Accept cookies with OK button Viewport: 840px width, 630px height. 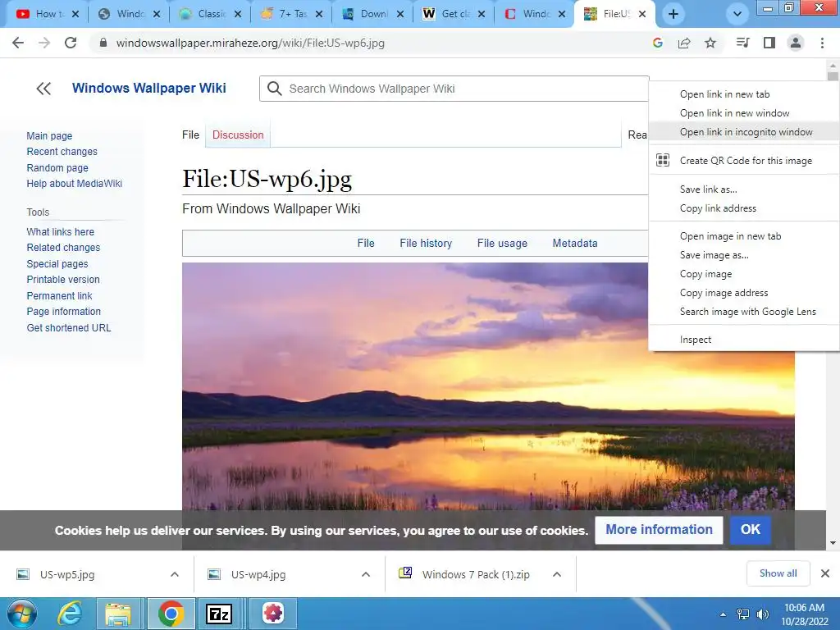[x=750, y=530]
